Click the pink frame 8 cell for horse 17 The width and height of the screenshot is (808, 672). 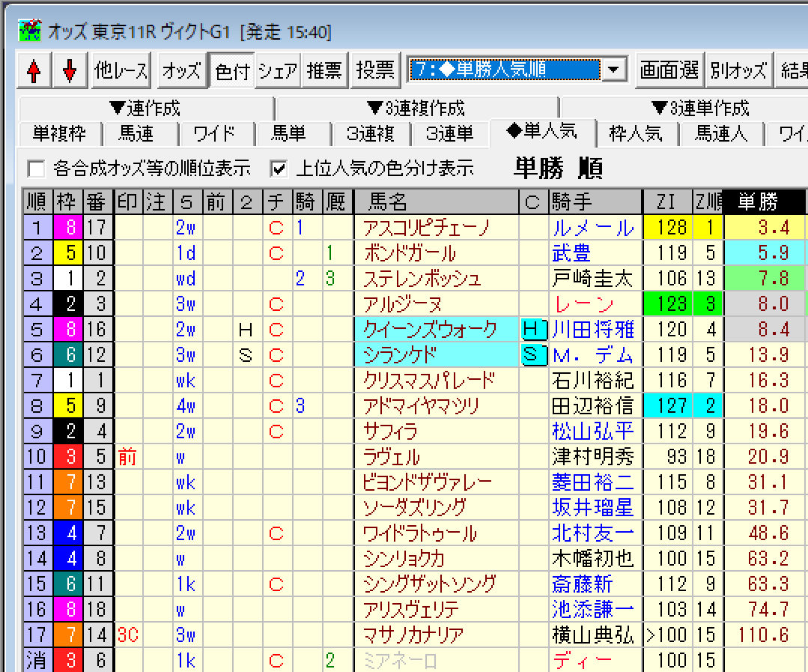70,227
